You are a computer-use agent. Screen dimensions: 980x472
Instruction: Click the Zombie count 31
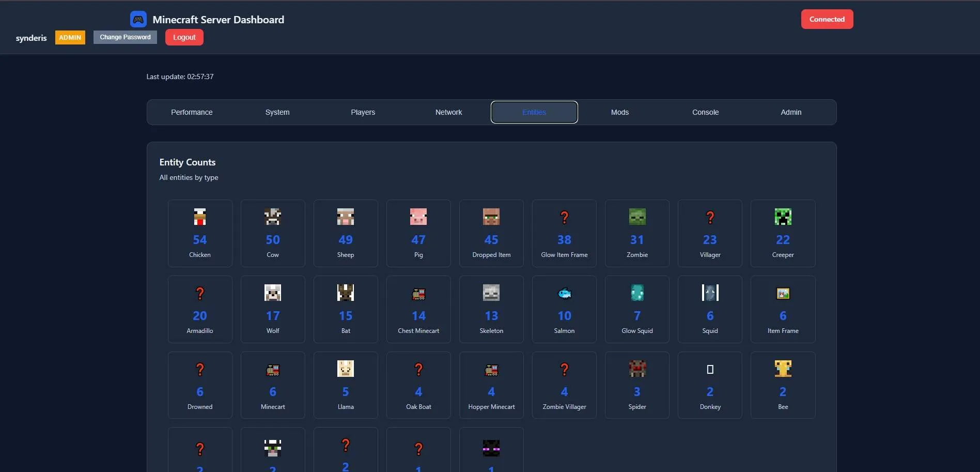637,240
